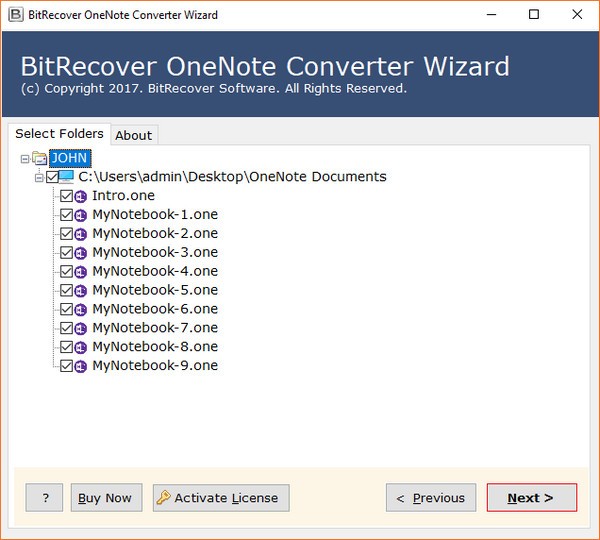Select the MyNotebook-7.one file name
Image resolution: width=600 pixels, height=540 pixels.
tap(155, 328)
